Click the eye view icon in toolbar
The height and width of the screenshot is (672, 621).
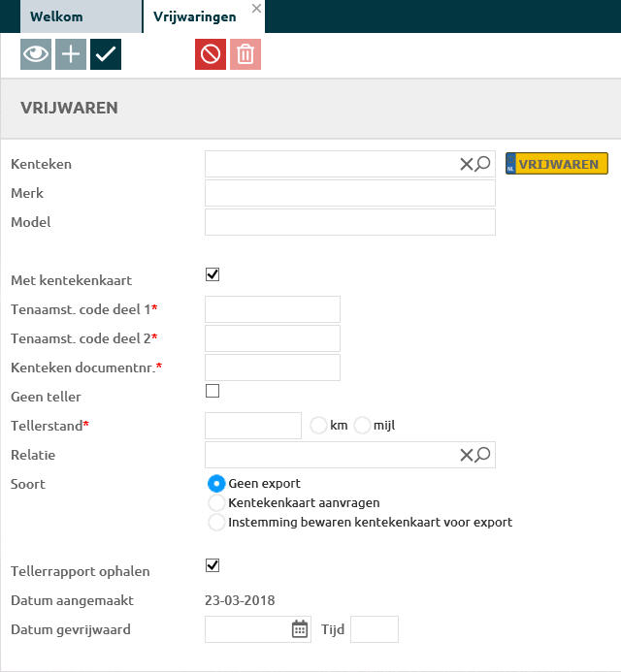pos(36,55)
